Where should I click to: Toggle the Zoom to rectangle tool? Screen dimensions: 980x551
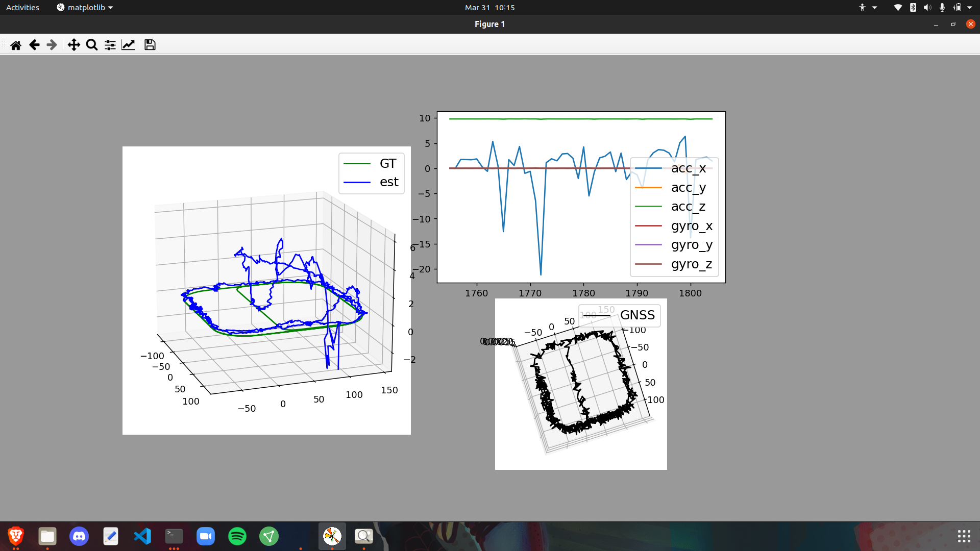point(92,45)
